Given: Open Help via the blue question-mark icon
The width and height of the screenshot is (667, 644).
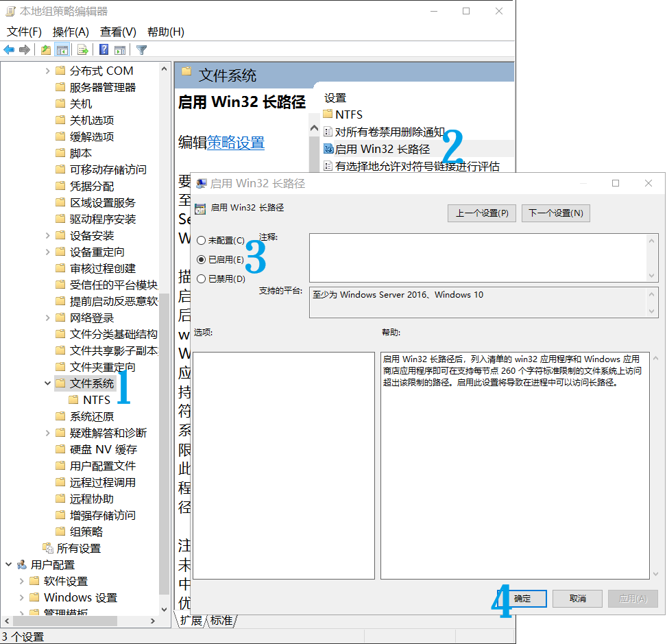Looking at the screenshot, I should coord(104,50).
